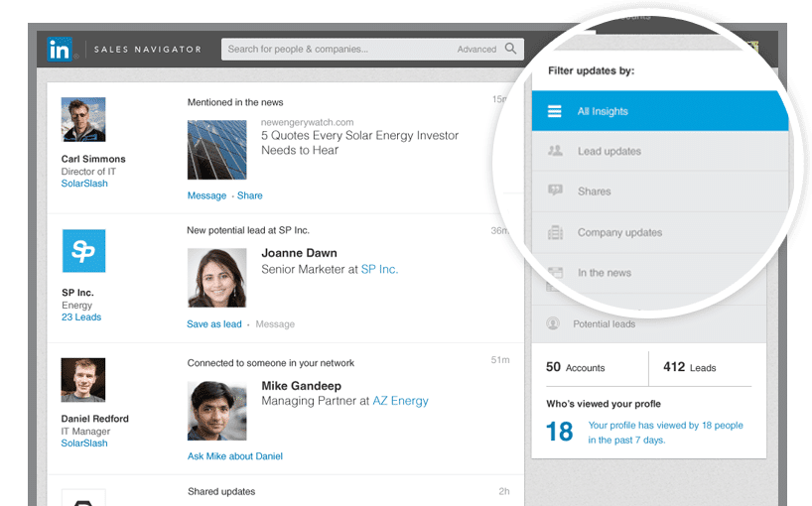
Task: Select the All Insights filter
Action: (660, 111)
